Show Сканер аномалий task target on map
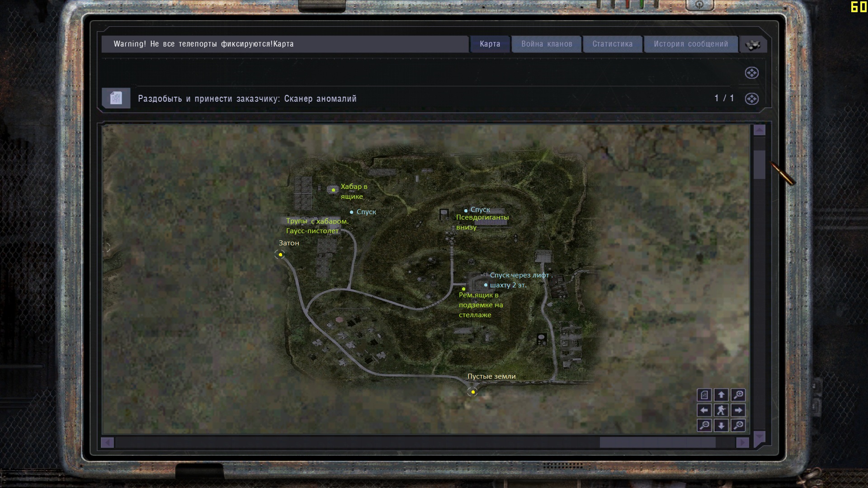The width and height of the screenshot is (868, 488). [751, 99]
